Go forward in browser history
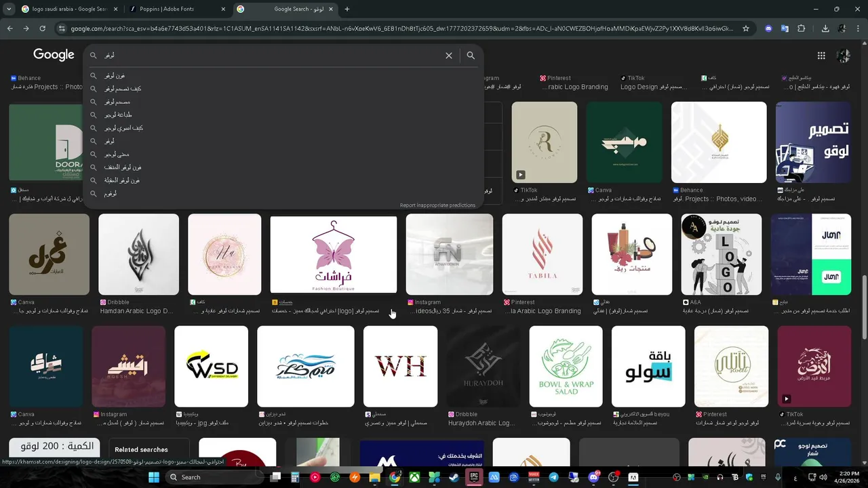Screen dimensions: 868x488 [26, 28]
